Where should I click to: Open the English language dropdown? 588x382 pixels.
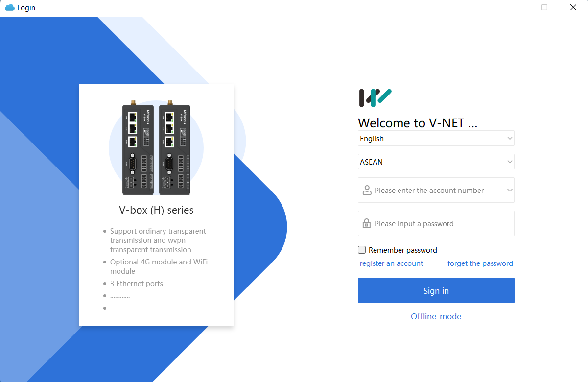click(436, 138)
